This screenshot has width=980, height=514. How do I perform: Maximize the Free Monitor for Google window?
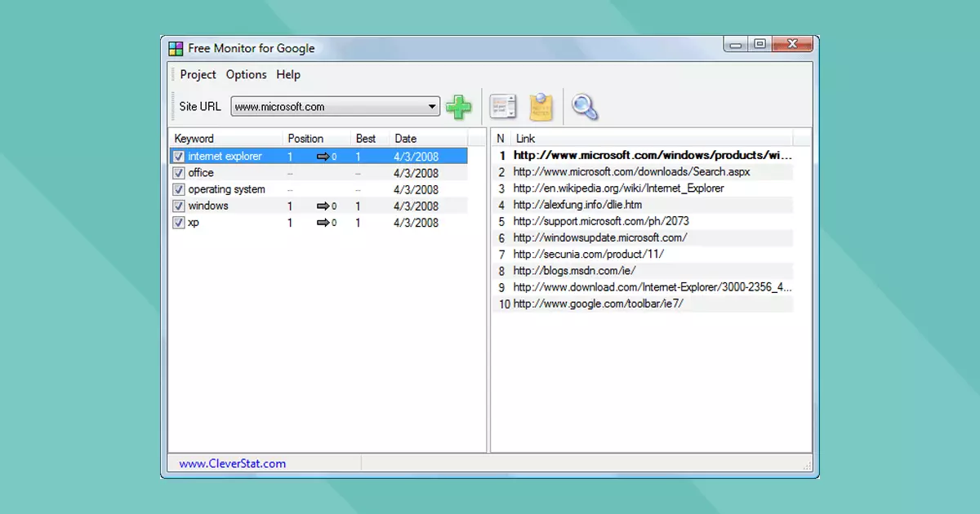[x=759, y=44]
